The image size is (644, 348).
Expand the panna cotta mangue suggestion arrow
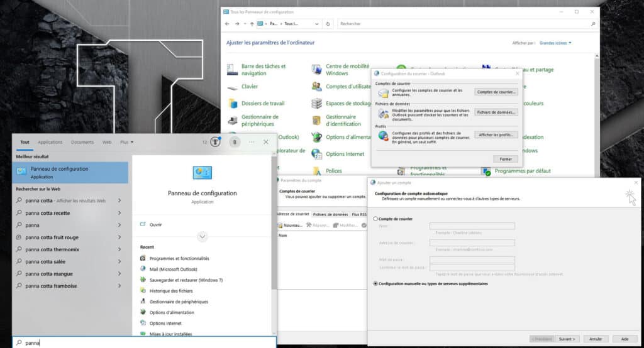(119, 274)
